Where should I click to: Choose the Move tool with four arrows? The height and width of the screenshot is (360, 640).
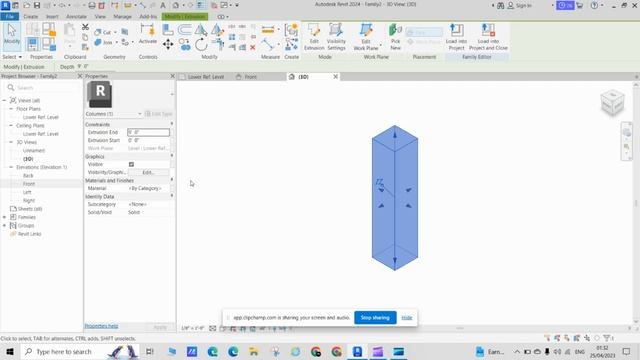pyautogui.click(x=168, y=44)
